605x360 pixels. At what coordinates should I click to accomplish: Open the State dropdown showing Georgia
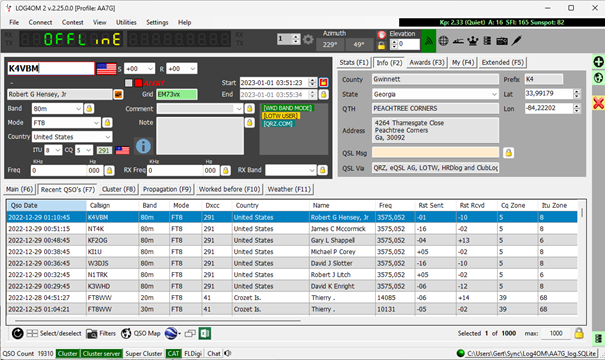click(x=435, y=94)
